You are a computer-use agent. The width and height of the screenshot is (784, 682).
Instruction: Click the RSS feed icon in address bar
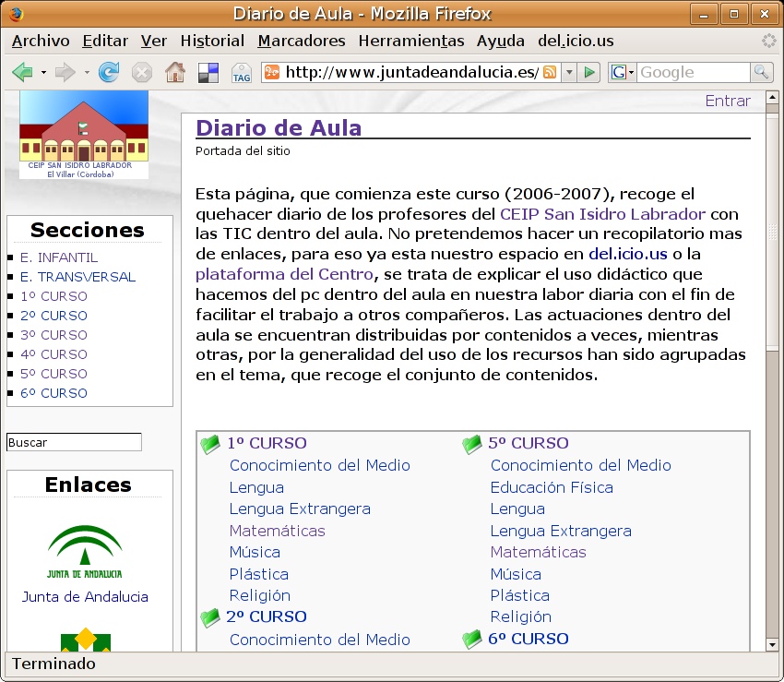pos(550,72)
